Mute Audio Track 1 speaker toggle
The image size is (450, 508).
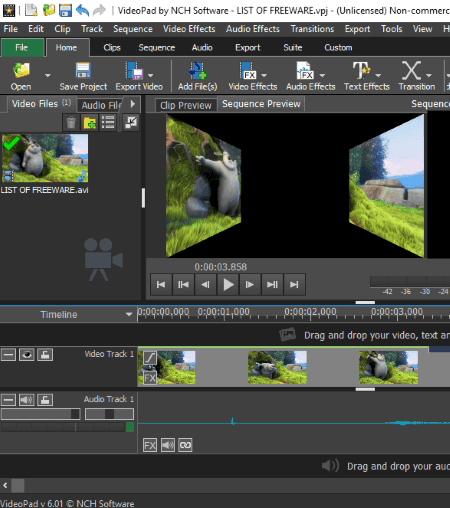click(27, 399)
